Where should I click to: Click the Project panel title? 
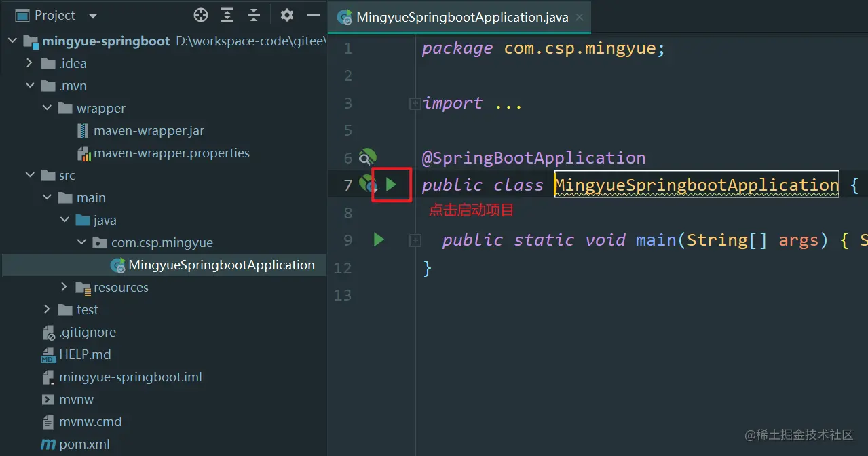pyautogui.click(x=55, y=15)
